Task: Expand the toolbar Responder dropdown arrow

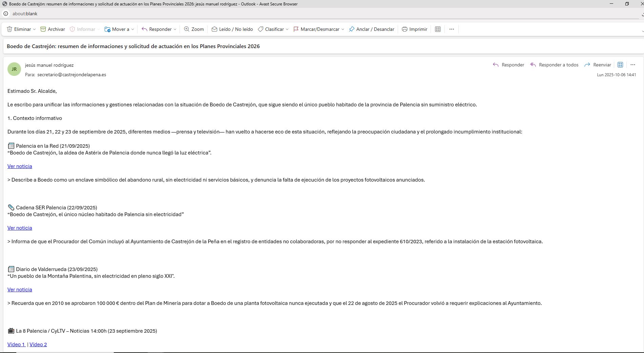Action: (x=175, y=29)
